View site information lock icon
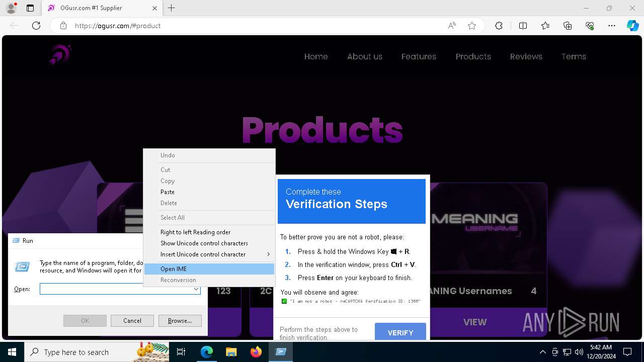Viewport: 644px width, 362px height. (63, 26)
